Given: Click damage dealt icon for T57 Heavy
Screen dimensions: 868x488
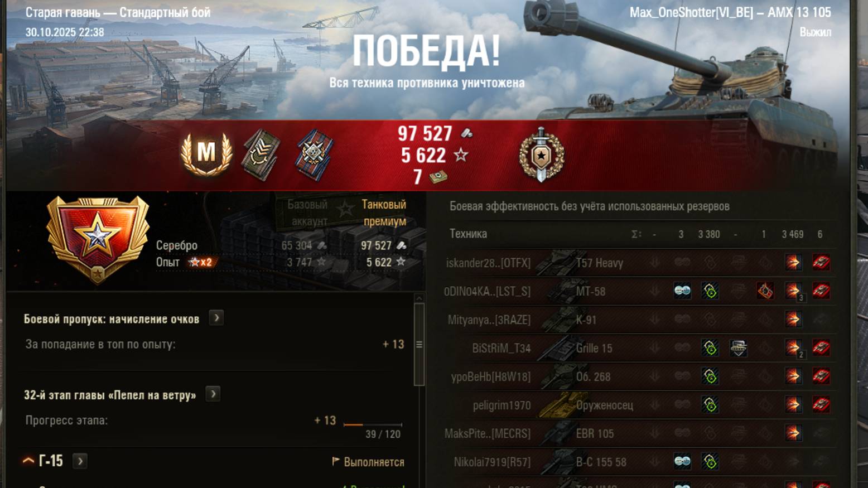Looking at the screenshot, I should 793,262.
